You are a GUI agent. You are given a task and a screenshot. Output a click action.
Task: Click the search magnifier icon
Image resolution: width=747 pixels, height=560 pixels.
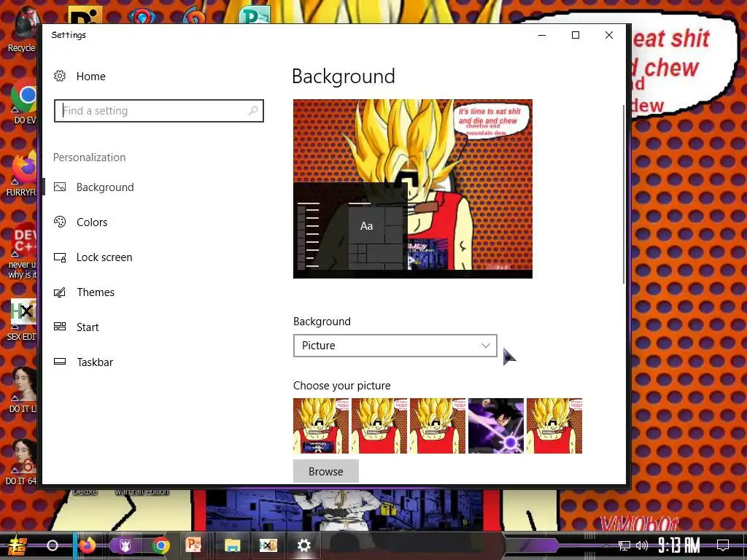coord(253,111)
